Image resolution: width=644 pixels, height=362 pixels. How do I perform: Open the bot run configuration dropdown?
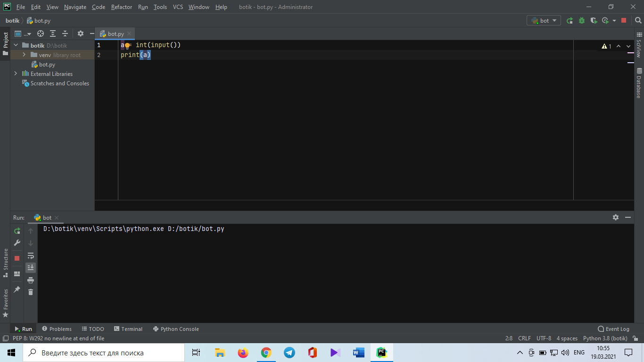click(544, 21)
